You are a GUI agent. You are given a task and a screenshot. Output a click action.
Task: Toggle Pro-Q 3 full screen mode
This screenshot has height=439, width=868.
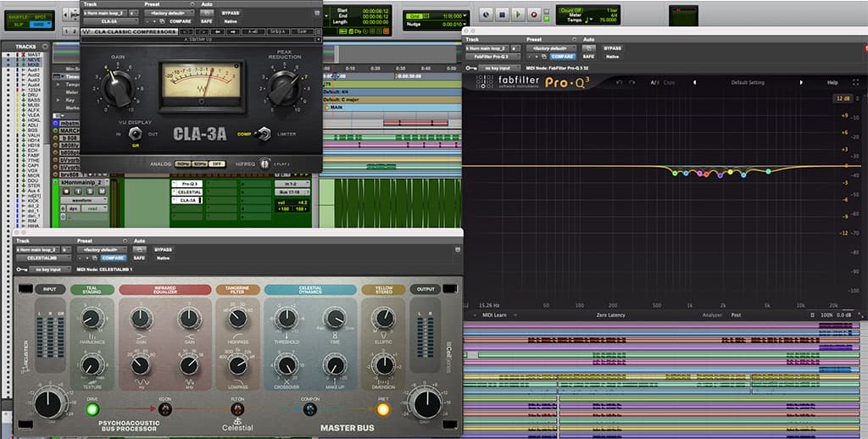point(855,82)
